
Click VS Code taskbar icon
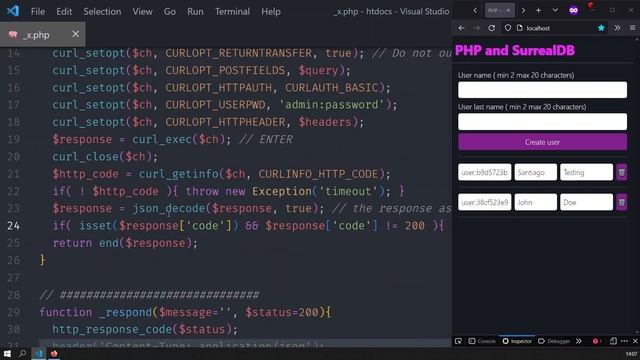pos(38,353)
